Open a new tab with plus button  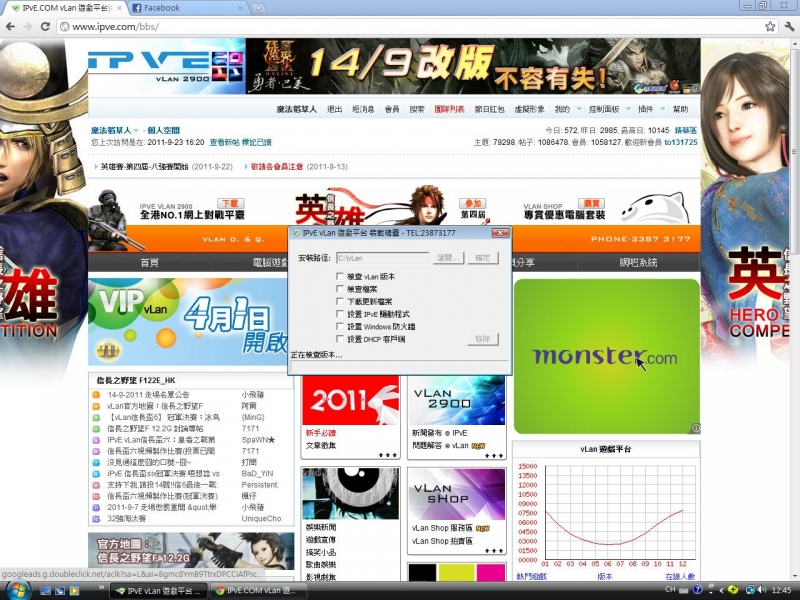259,8
